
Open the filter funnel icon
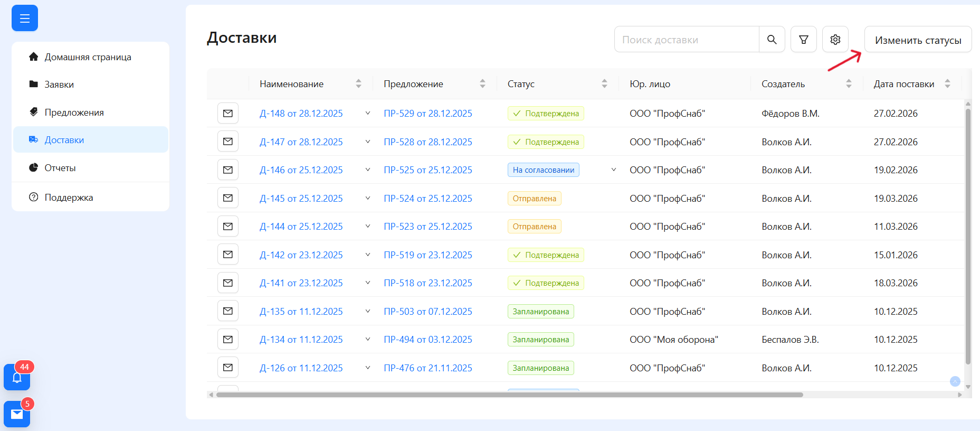pos(803,40)
